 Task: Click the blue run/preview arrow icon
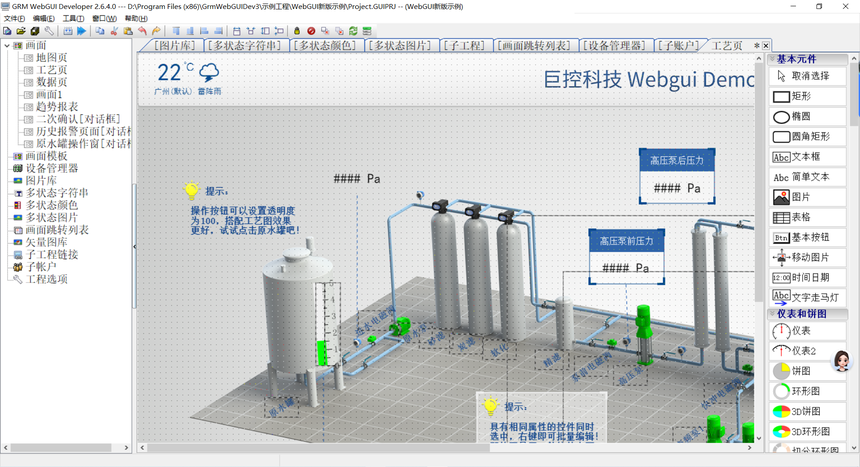tap(81, 31)
